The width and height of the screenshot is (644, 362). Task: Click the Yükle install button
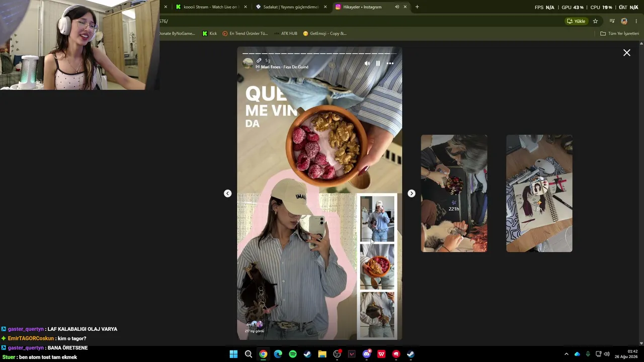(577, 21)
